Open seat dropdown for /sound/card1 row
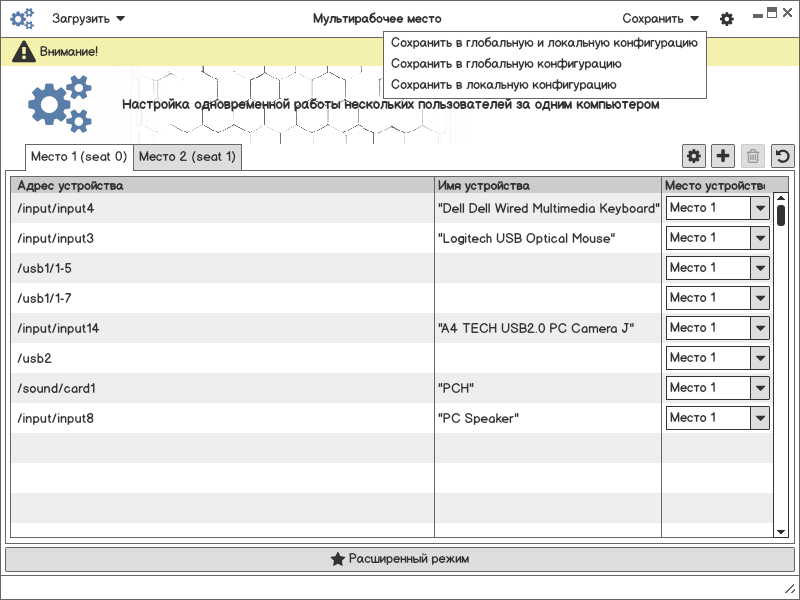 [x=717, y=388]
